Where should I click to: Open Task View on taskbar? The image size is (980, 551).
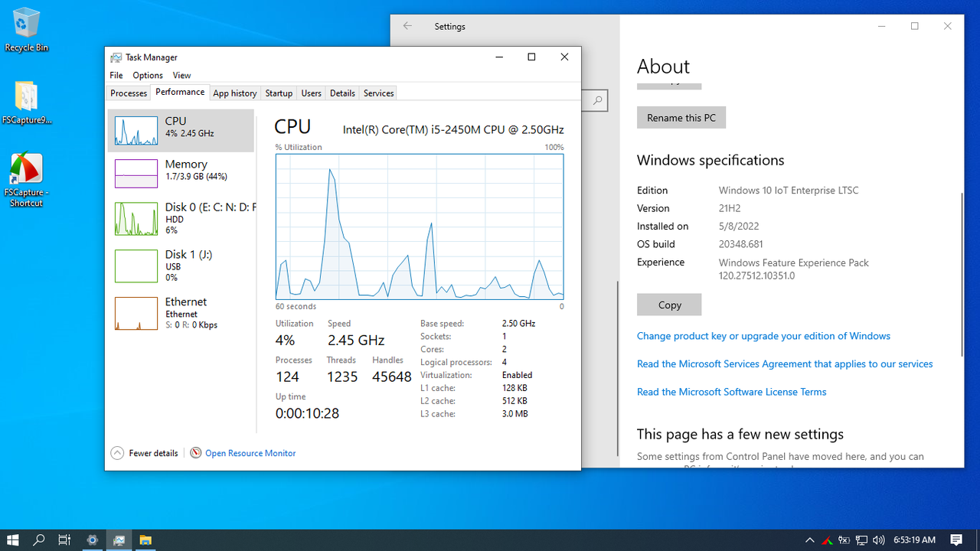64,540
